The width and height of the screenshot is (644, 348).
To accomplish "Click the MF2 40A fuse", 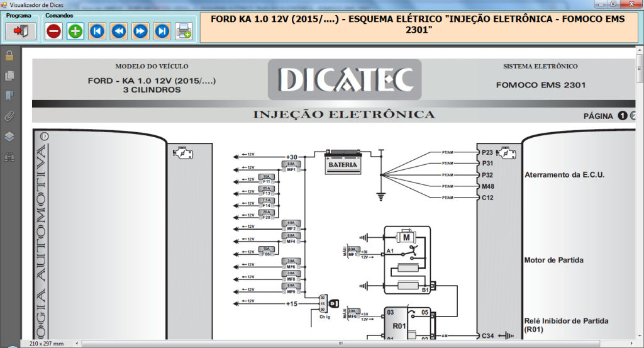I will (291, 225).
